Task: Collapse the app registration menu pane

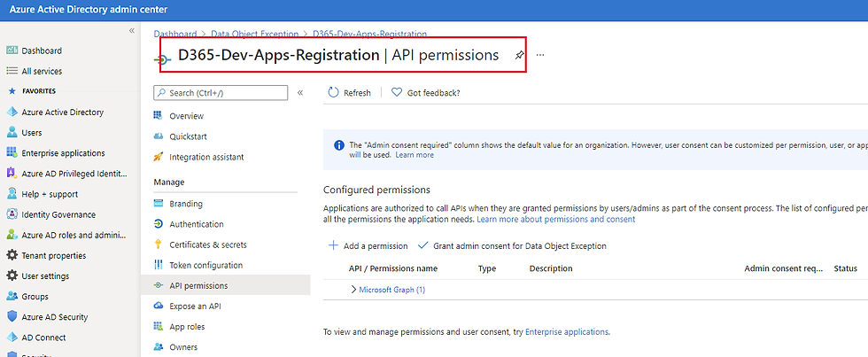Action: pos(300,92)
